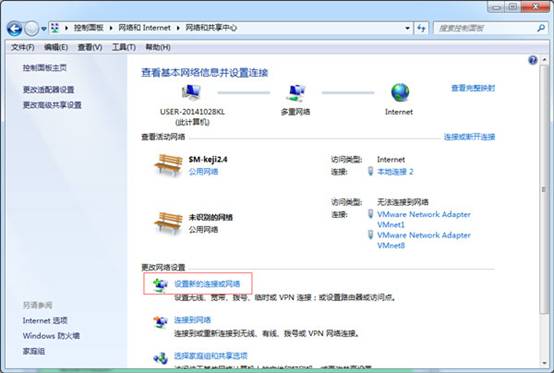This screenshot has width=554, height=373.
Task: Click the adapter icon beside VMnet1
Action: click(x=370, y=214)
